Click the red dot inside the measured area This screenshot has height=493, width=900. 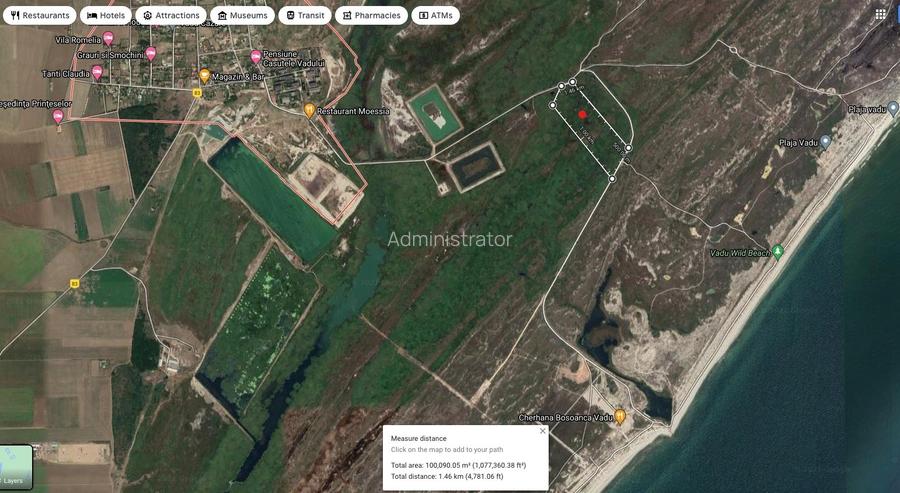point(583,115)
